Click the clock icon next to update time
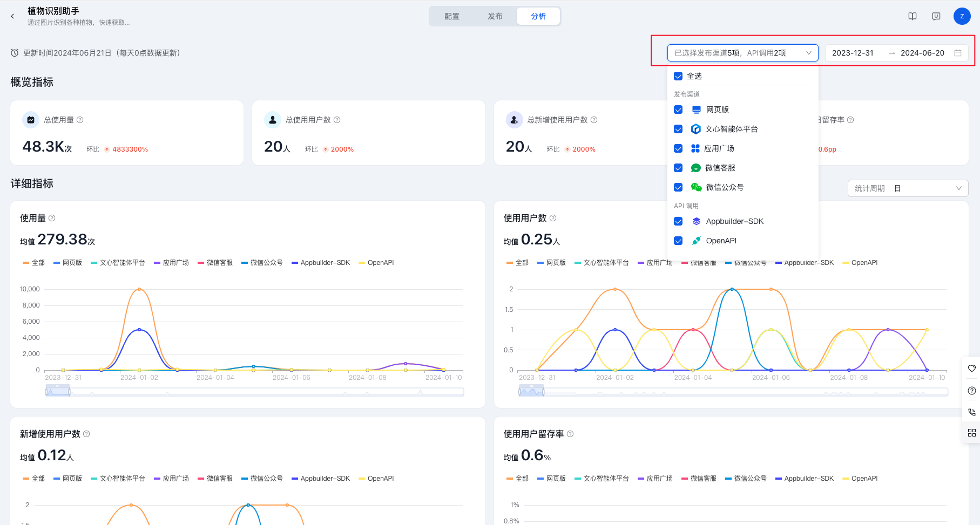Screen dimensions: 980x525 click(x=15, y=53)
